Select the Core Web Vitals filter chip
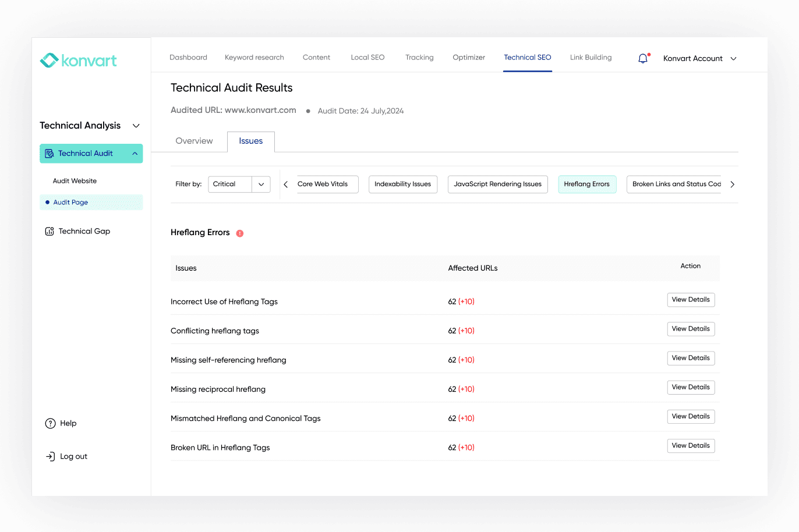The width and height of the screenshot is (799, 532). pos(325,184)
